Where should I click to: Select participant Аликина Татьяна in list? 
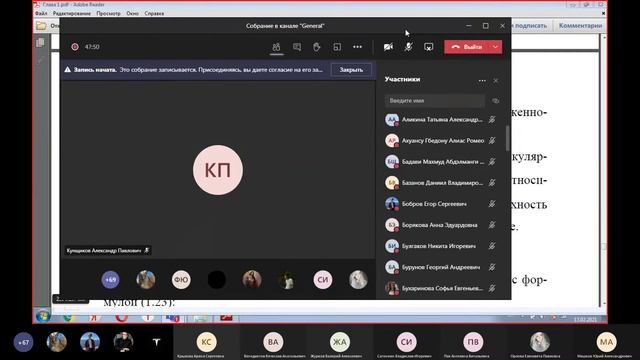tap(441, 120)
